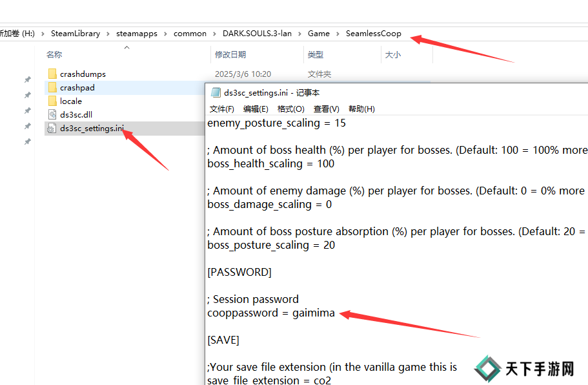The image size is (588, 385).
Task: Open the 格式(O) menu in Notepad
Action: [x=290, y=109]
